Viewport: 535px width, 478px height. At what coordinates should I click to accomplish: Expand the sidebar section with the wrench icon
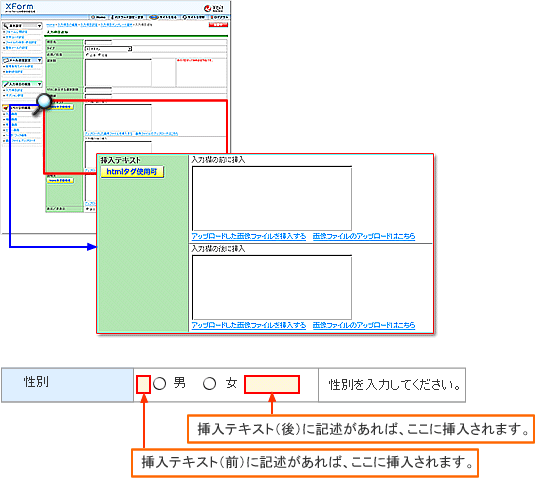(22, 26)
